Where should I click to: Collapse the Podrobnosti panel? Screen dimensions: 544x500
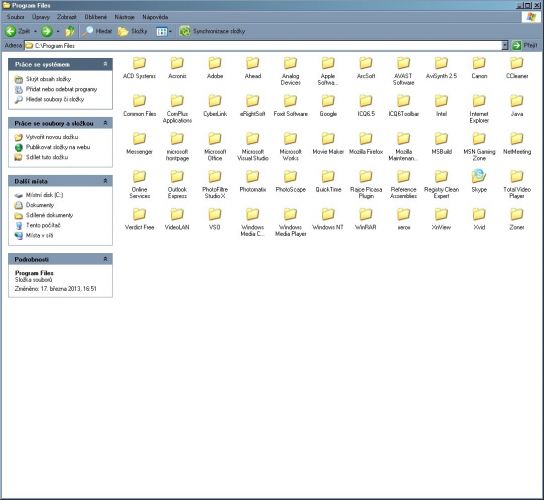pos(105,259)
